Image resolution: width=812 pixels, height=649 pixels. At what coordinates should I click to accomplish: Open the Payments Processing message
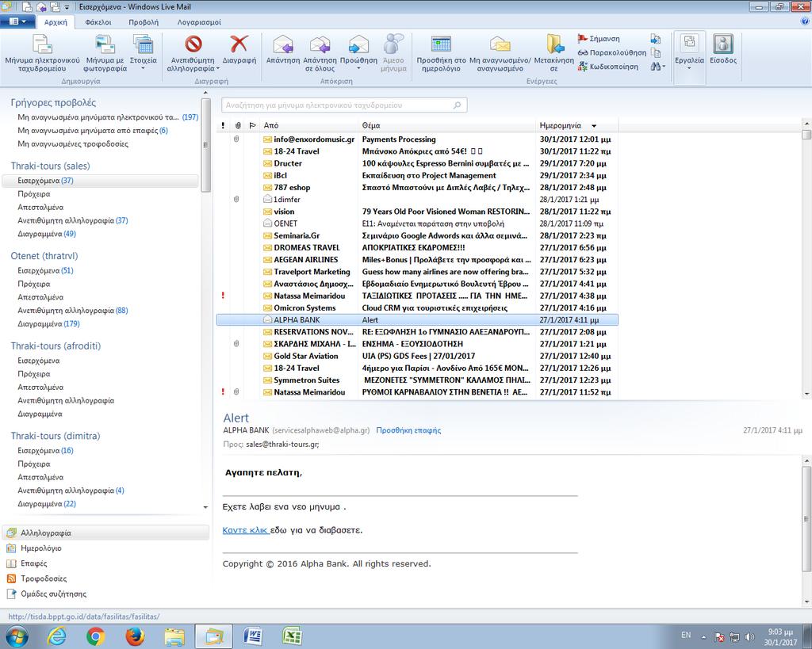[417, 139]
